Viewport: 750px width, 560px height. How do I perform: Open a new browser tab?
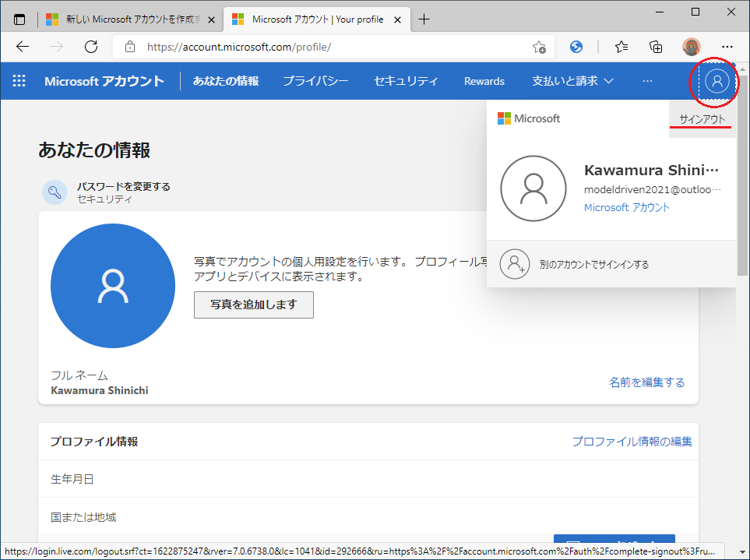click(424, 19)
